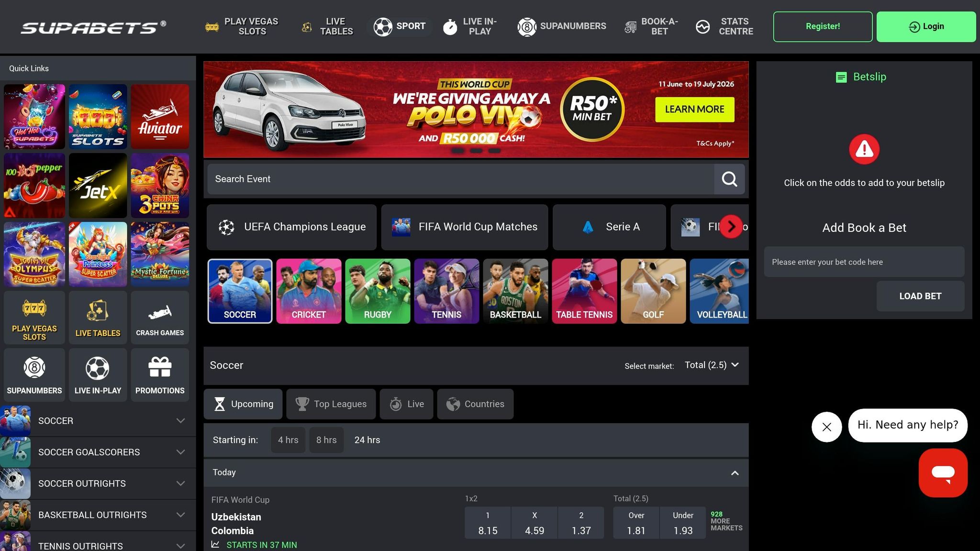Switch to the Top Leagues tab
This screenshot has height=551, width=980.
[331, 404]
